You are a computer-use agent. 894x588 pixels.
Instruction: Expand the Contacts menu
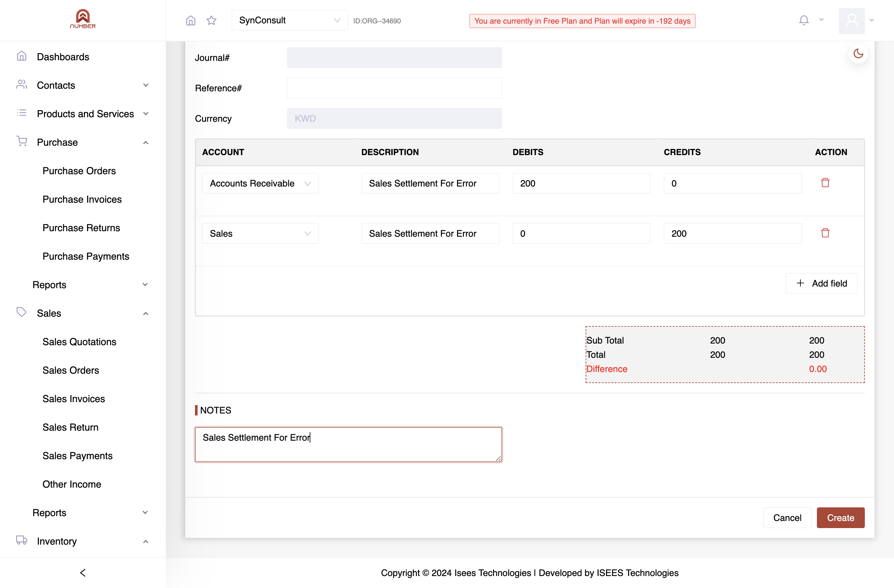pos(83,85)
